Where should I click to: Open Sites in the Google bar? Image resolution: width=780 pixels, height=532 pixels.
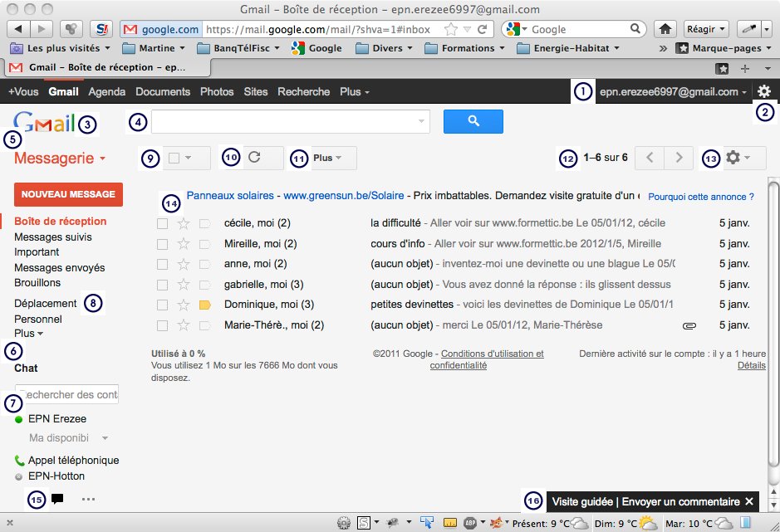[x=256, y=91]
